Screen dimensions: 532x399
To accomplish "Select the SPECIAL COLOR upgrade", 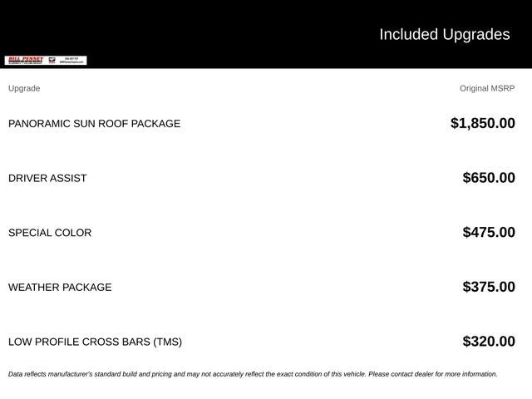I will [x=50, y=233].
